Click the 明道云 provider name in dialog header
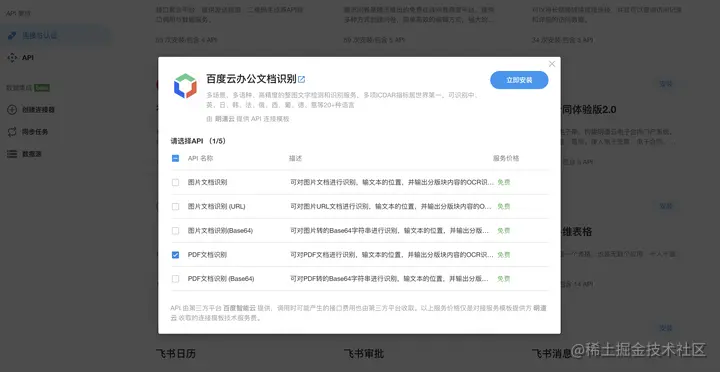Screen dimensions: 720x372 [x=225, y=119]
